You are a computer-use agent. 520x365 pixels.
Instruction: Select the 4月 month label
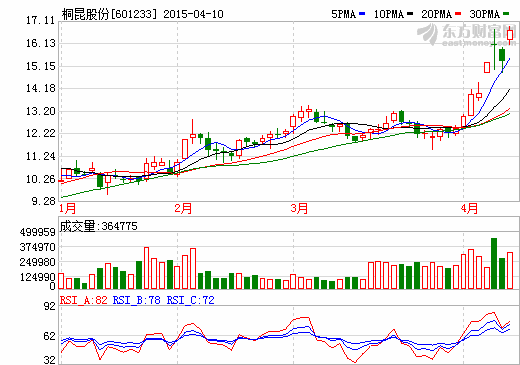point(469,208)
